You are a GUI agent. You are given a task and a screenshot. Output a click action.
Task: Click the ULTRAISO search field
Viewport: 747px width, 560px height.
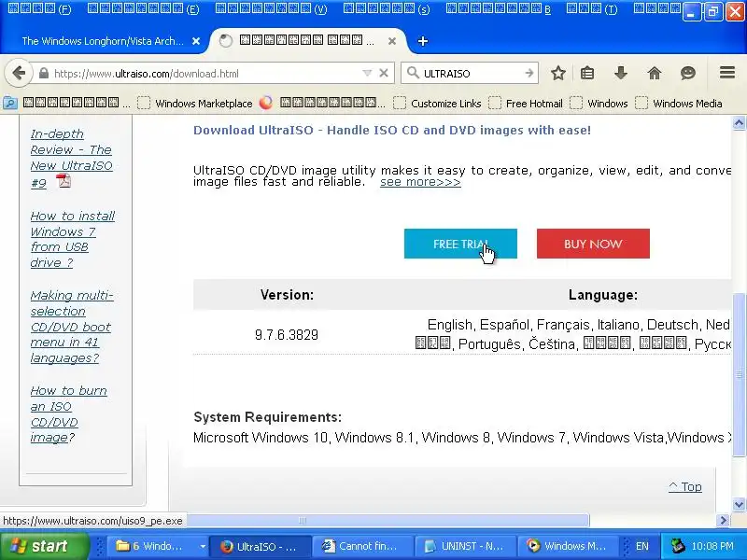click(x=472, y=74)
